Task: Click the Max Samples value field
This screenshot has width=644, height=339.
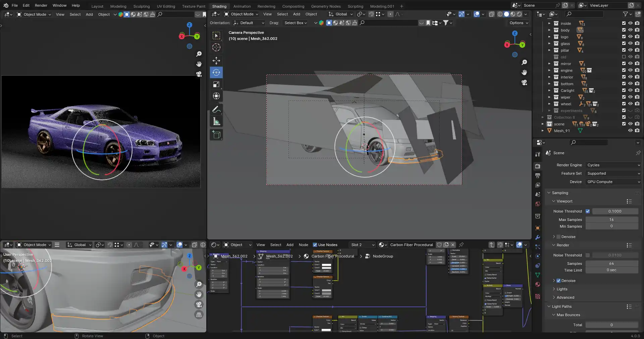Action: [x=611, y=220]
